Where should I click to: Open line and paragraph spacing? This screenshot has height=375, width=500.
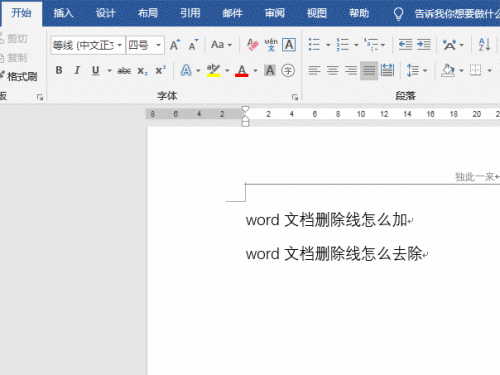(x=413, y=71)
